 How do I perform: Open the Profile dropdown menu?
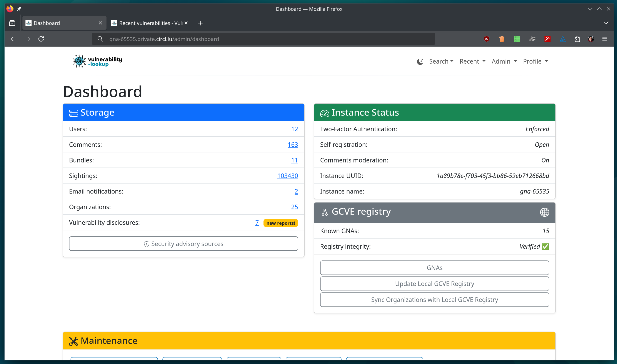535,61
